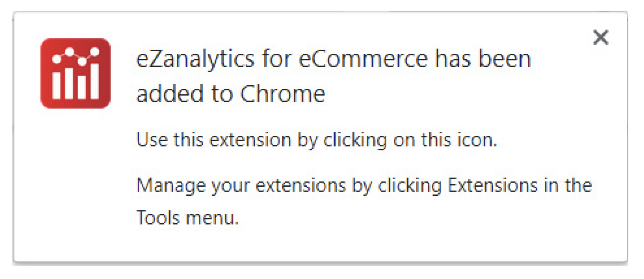The height and width of the screenshot is (279, 644).
Task: Click the word 'added' in the heading
Action: pyautogui.click(x=170, y=94)
